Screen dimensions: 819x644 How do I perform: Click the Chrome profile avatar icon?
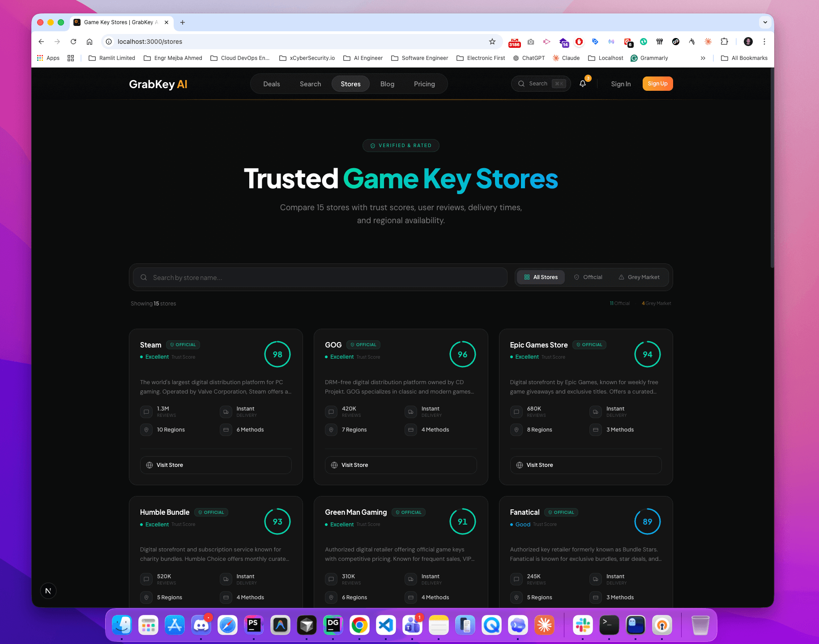pos(748,42)
